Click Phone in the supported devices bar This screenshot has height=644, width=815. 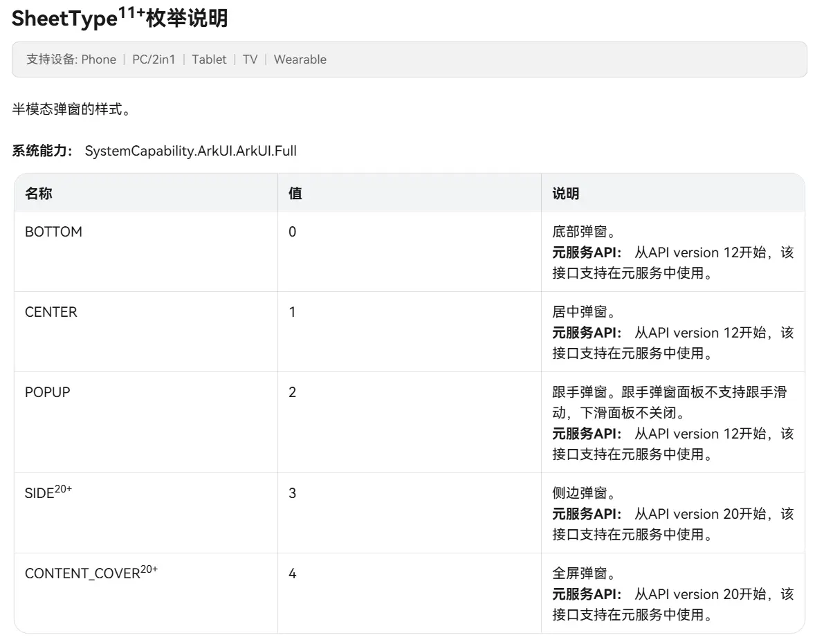(x=98, y=59)
